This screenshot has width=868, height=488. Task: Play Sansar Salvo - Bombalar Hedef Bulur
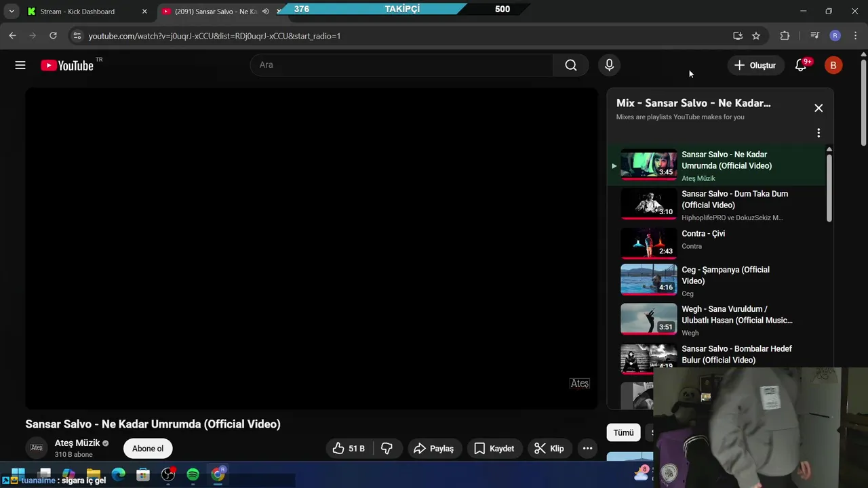point(716,355)
